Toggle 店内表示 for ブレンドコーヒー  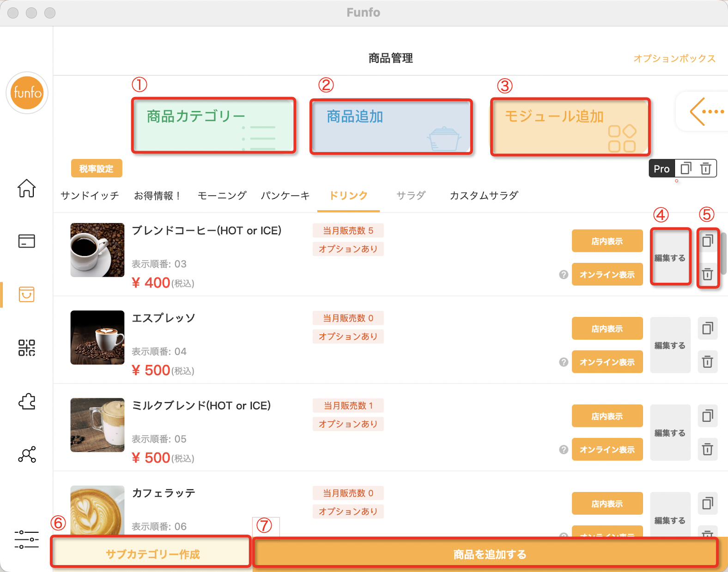tap(607, 241)
